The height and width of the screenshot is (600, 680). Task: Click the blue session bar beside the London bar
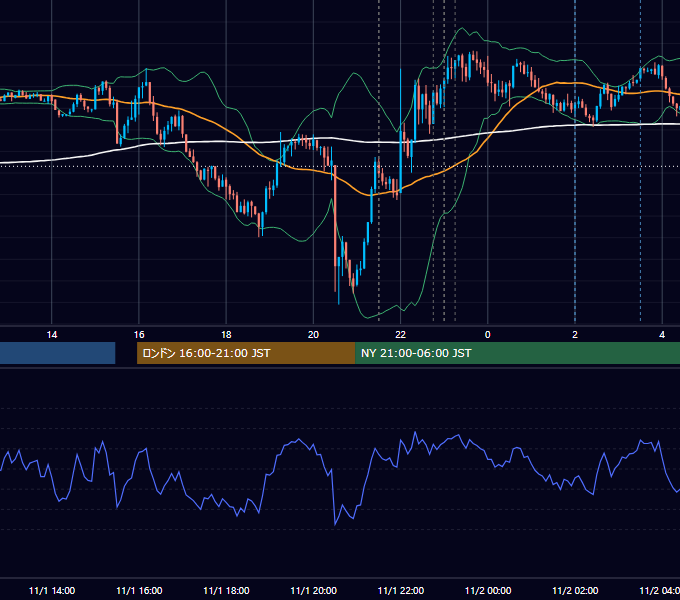point(57,353)
